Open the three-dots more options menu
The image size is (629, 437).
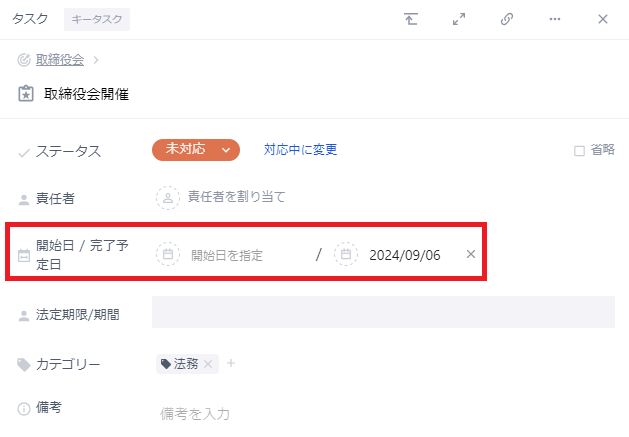pos(555,19)
